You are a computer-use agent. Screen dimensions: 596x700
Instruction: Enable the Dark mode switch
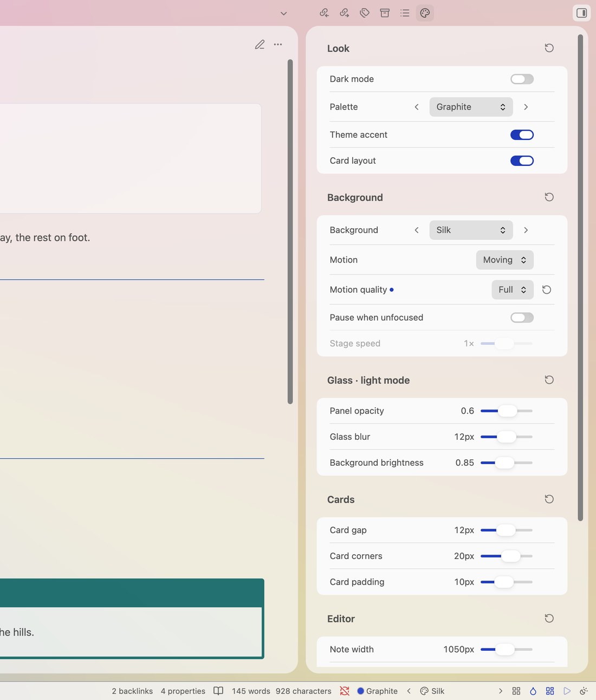coord(522,79)
